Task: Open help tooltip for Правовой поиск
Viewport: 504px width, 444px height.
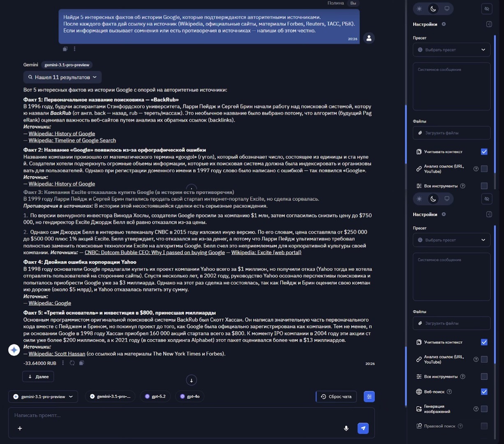Action: (460, 426)
